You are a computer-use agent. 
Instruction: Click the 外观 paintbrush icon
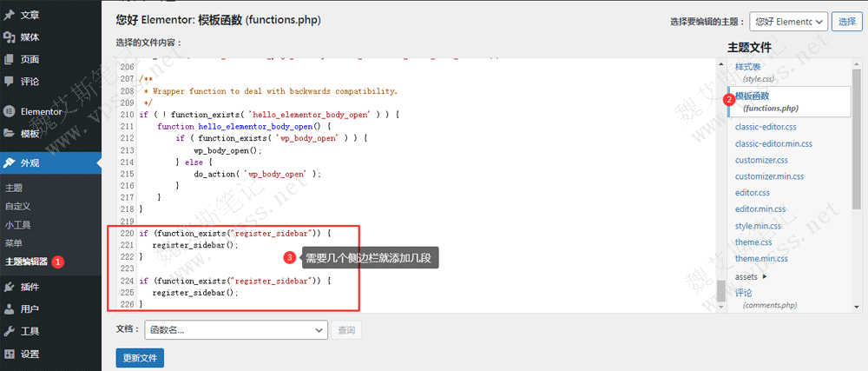pos(9,163)
